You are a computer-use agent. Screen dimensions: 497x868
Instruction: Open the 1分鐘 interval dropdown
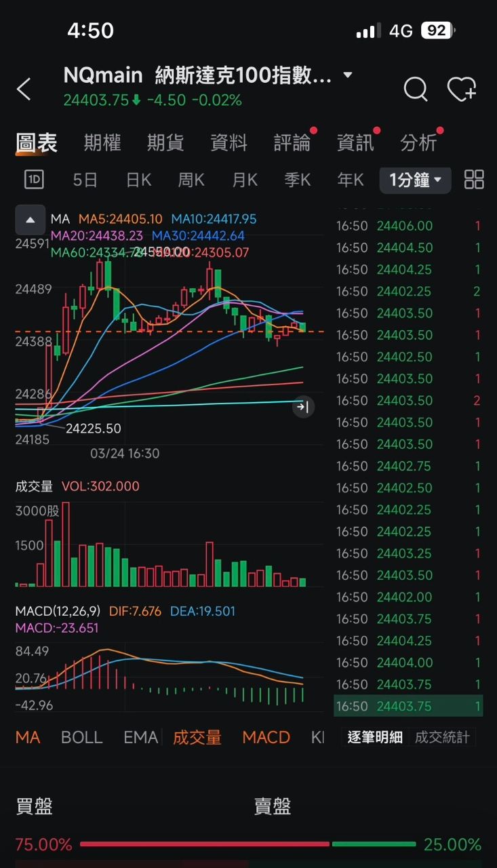coord(415,180)
